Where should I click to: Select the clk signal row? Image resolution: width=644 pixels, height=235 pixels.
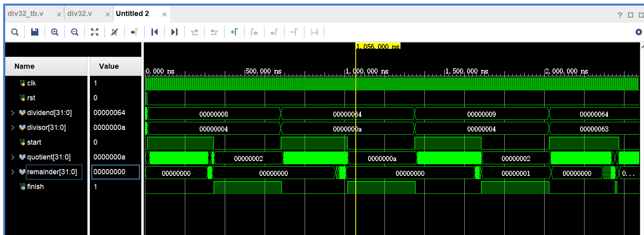(x=32, y=83)
